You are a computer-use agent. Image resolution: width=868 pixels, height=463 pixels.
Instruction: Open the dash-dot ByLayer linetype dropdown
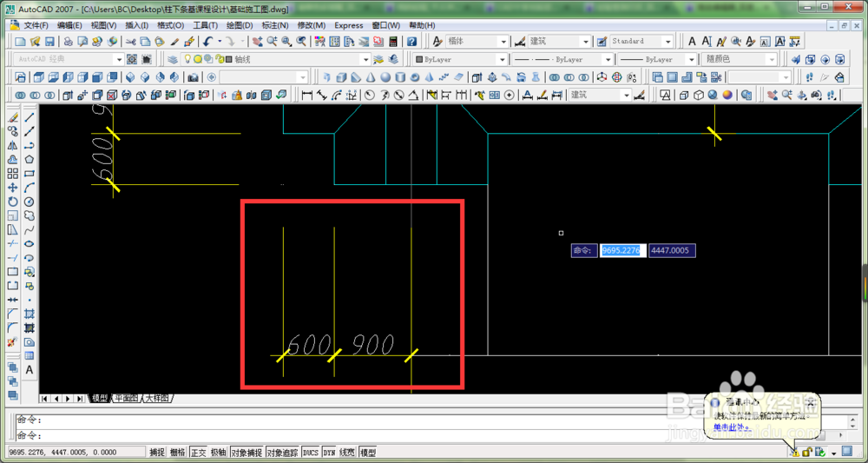pos(608,59)
